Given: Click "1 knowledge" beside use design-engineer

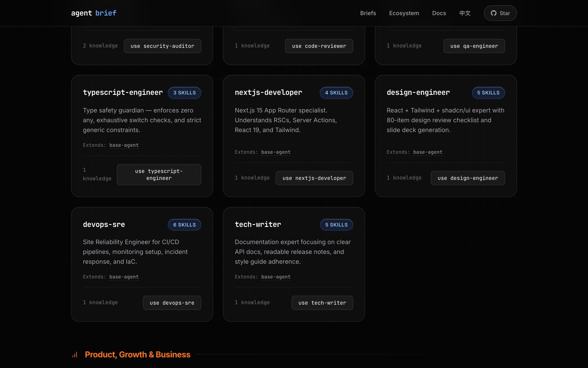Looking at the screenshot, I should [404, 178].
